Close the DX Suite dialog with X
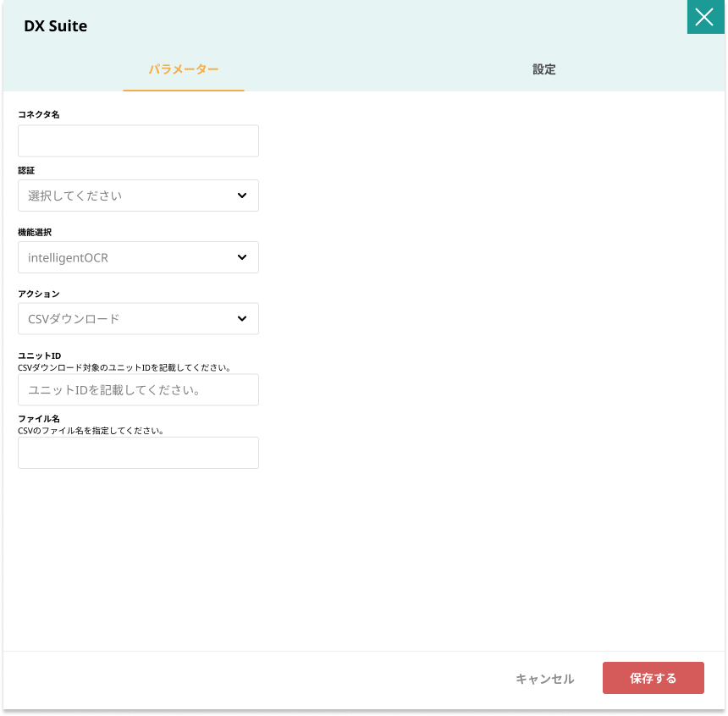 (705, 17)
